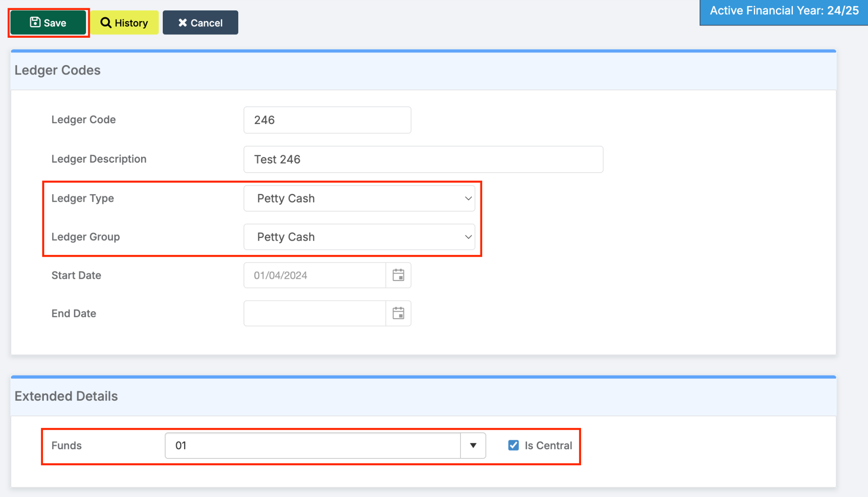The height and width of the screenshot is (497, 868).
Task: Click the End Date input
Action: (x=314, y=314)
